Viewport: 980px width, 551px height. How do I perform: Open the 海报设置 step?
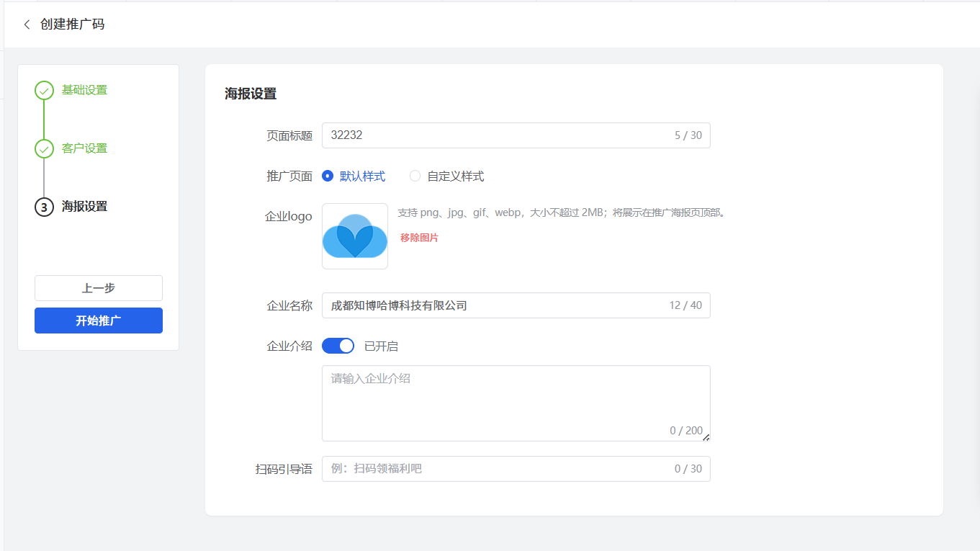pyautogui.click(x=84, y=206)
